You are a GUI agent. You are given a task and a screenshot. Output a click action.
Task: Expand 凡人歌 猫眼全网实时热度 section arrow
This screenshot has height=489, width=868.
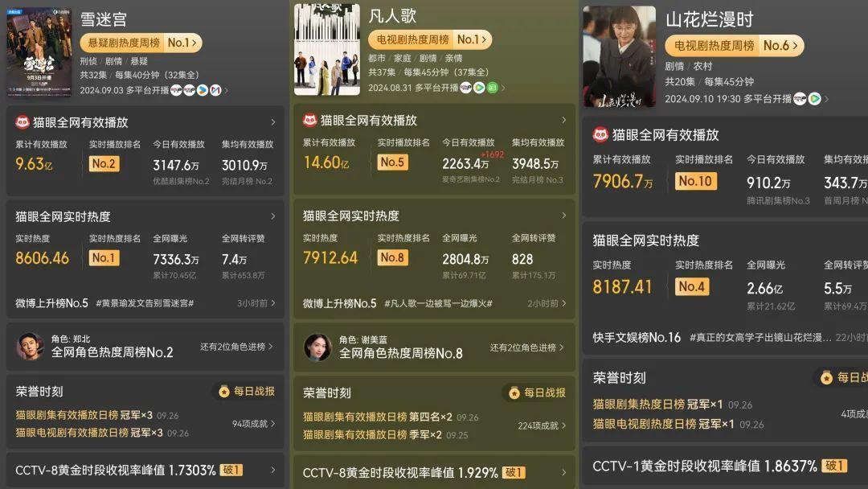563,216
